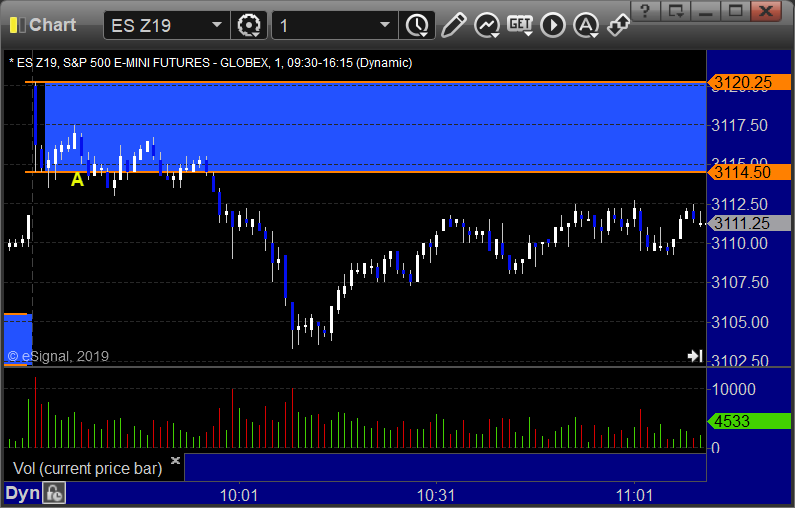Viewport: 795px width, 508px height.
Task: Click the 3105.00 price axis label
Action: [x=740, y=322]
